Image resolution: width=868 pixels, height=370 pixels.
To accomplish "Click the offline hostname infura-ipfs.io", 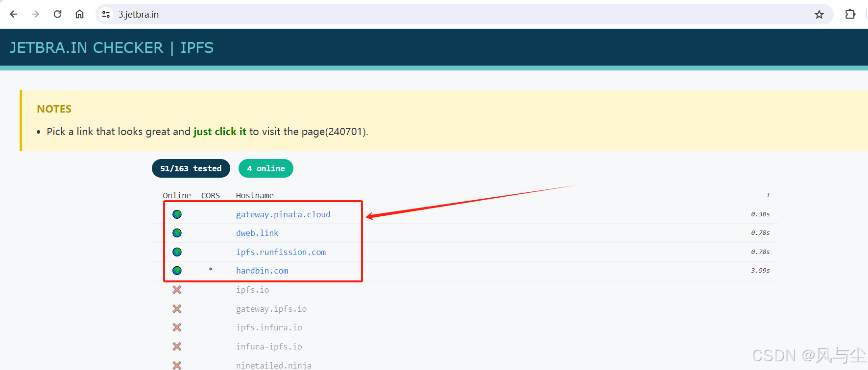I will pos(269,347).
